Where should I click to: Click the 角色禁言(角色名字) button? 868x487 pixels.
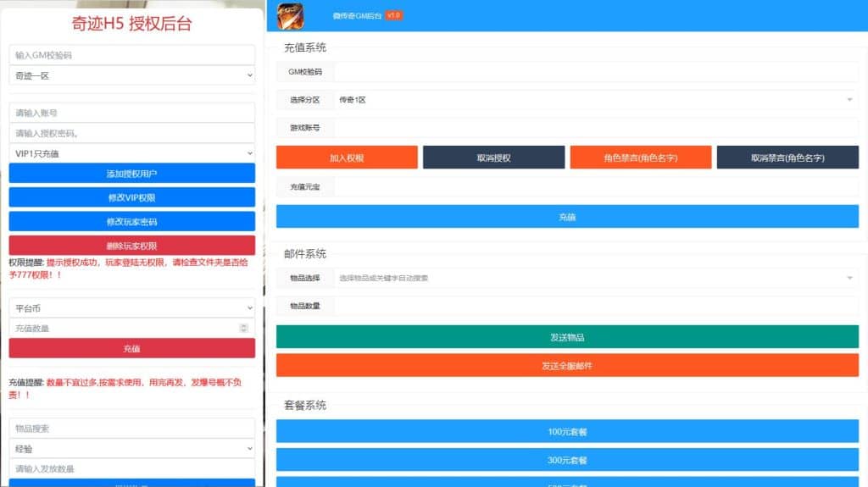click(640, 158)
